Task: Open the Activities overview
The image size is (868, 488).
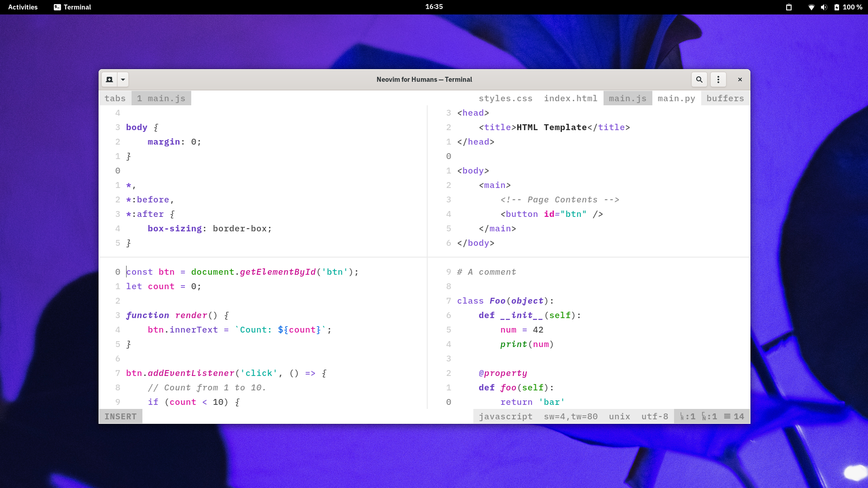Action: [23, 7]
